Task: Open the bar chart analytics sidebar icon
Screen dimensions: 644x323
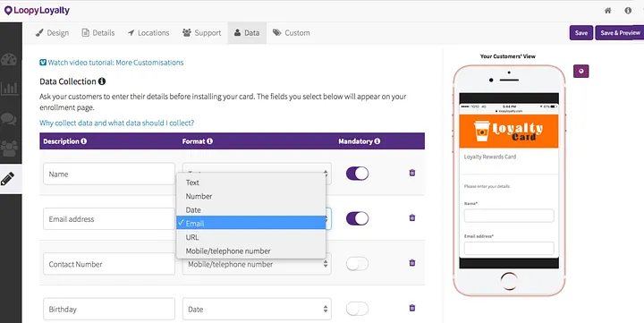Action: click(x=9, y=89)
